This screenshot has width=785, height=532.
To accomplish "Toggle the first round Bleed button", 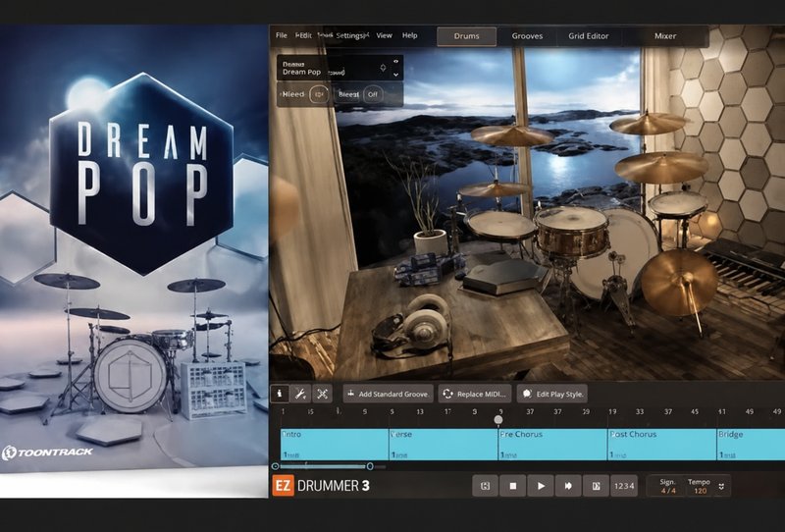I will click(319, 94).
